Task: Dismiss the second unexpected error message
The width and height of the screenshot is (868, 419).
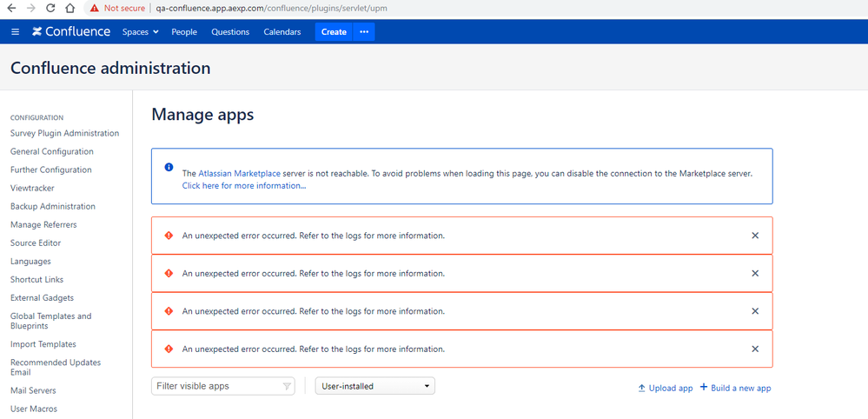Action: pos(754,274)
